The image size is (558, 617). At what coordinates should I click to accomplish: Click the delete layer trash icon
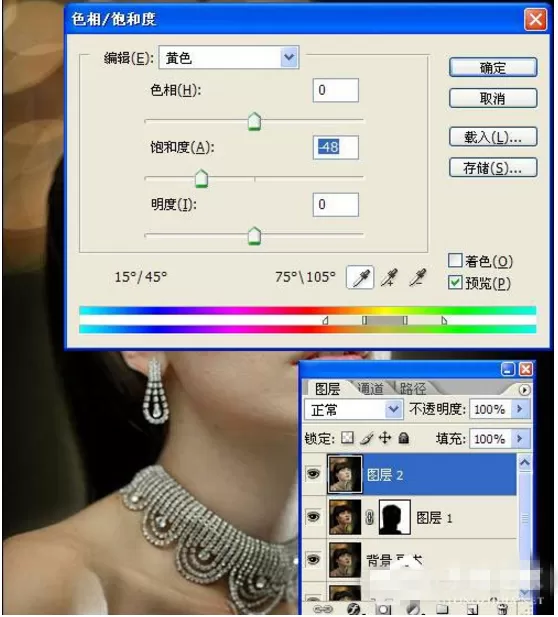click(503, 609)
